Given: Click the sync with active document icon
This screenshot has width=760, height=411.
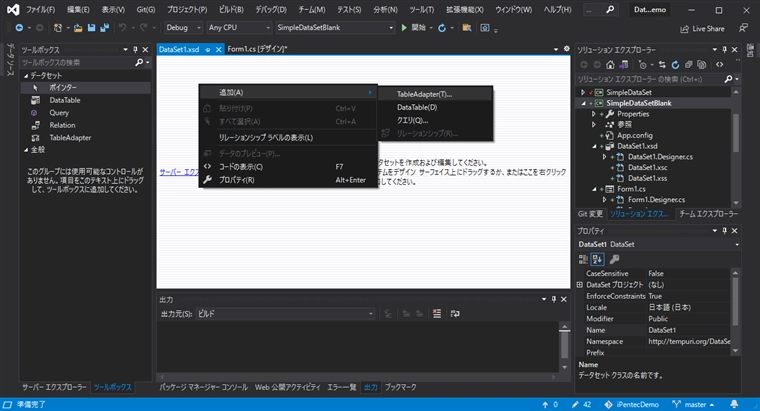Looking at the screenshot, I should [x=662, y=64].
